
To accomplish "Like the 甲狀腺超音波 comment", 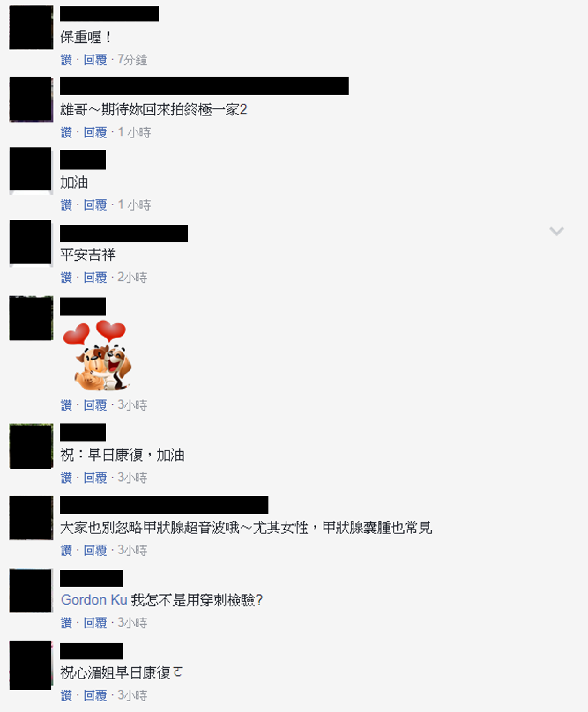I will 66,550.
